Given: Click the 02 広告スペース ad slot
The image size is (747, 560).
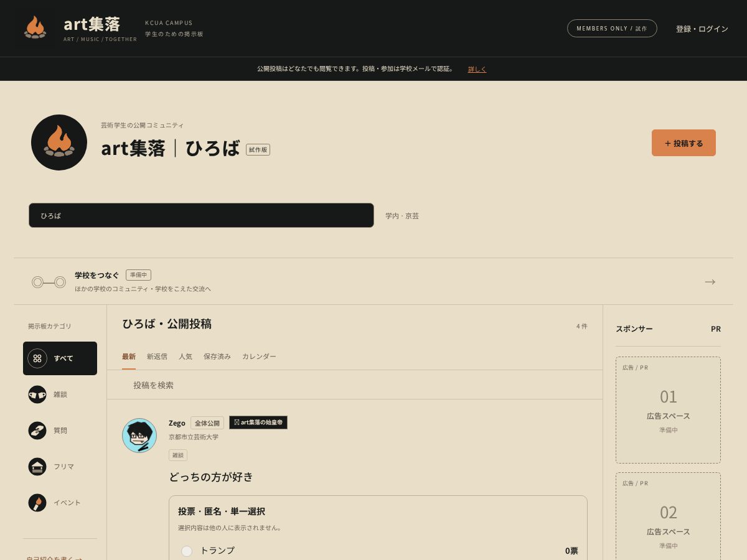Looking at the screenshot, I should (668, 516).
